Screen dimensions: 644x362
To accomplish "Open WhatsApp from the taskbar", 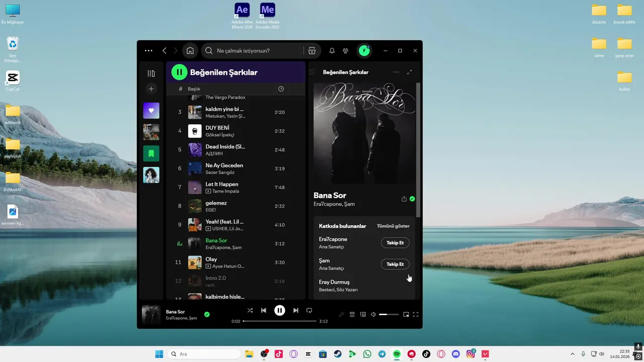I will (x=367, y=354).
